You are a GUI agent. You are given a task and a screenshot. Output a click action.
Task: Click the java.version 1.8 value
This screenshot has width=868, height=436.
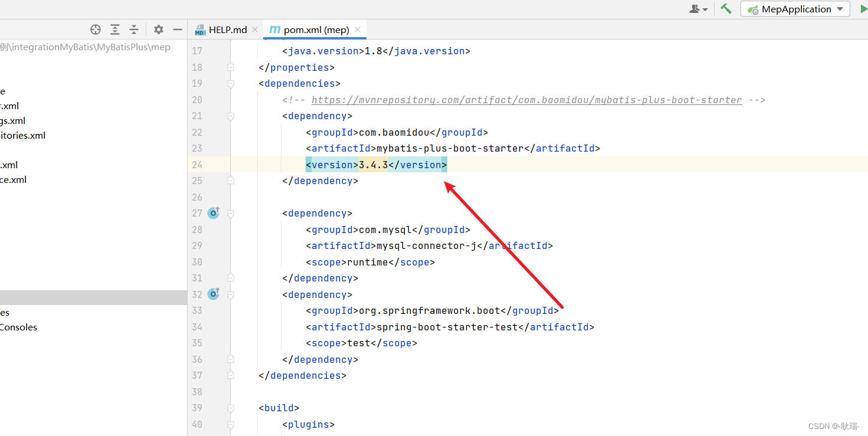374,51
